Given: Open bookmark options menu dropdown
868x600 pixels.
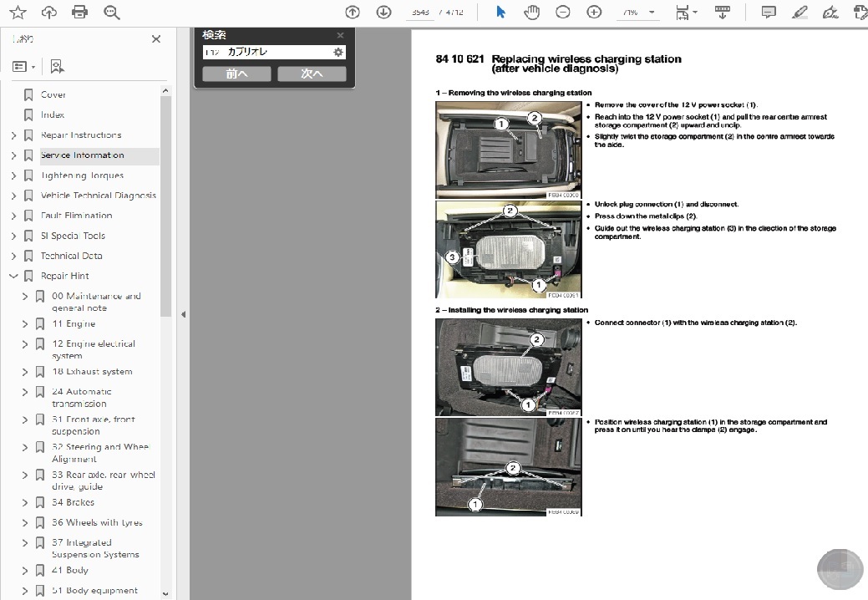Looking at the screenshot, I should [x=23, y=67].
